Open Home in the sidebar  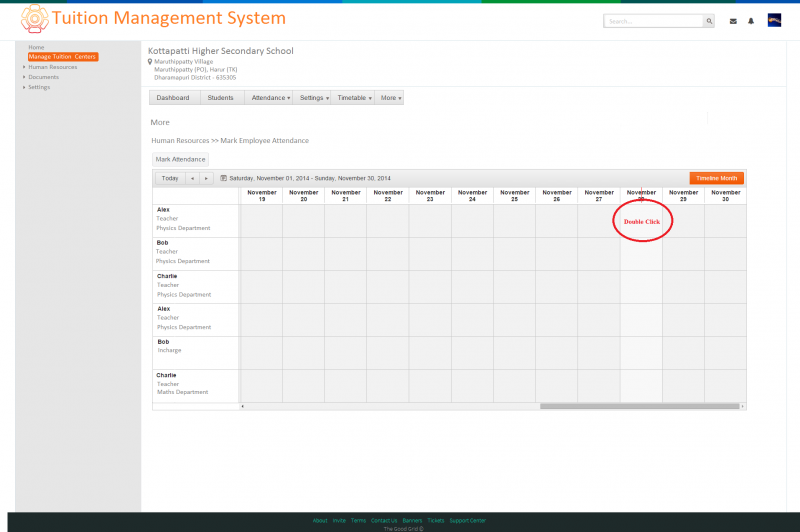pos(36,47)
